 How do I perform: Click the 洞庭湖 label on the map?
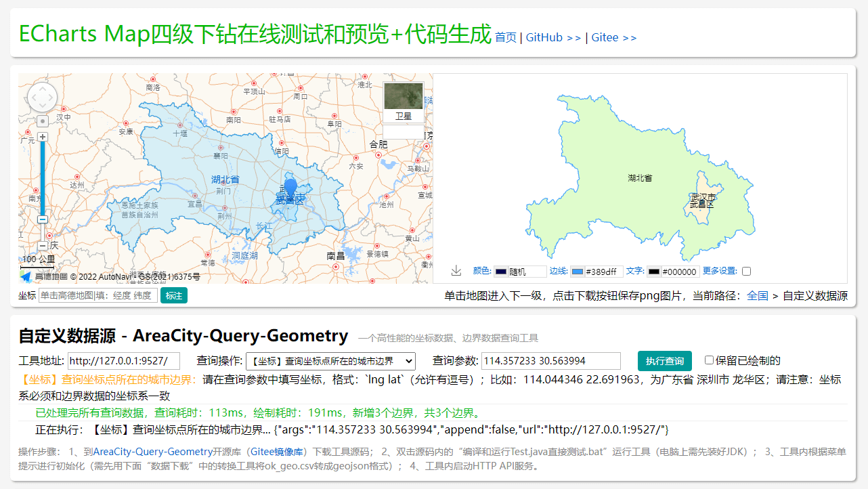click(244, 255)
